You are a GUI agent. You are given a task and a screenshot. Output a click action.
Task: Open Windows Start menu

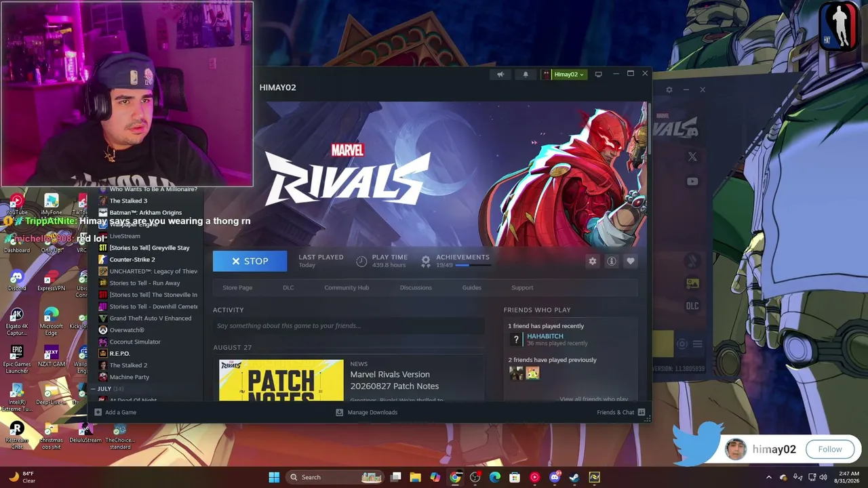274,477
